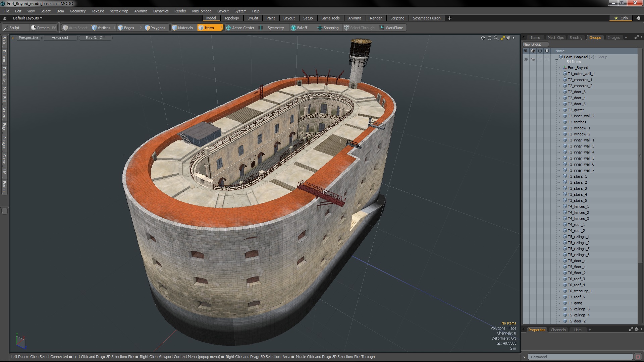Expand the Properties panel side arrow
644x362 pixels.
pyautogui.click(x=641, y=329)
